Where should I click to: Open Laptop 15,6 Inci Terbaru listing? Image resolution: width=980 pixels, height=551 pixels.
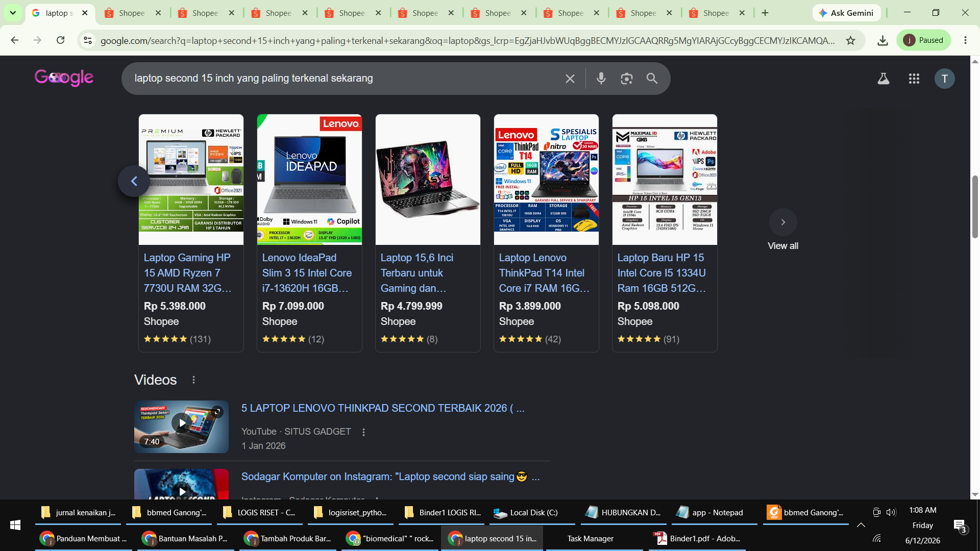point(417,273)
